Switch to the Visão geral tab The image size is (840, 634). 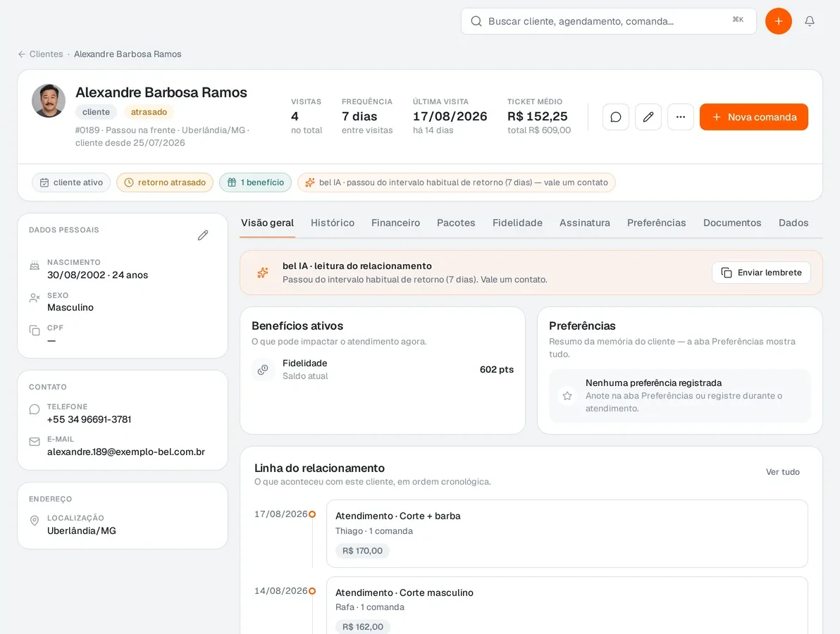point(267,223)
